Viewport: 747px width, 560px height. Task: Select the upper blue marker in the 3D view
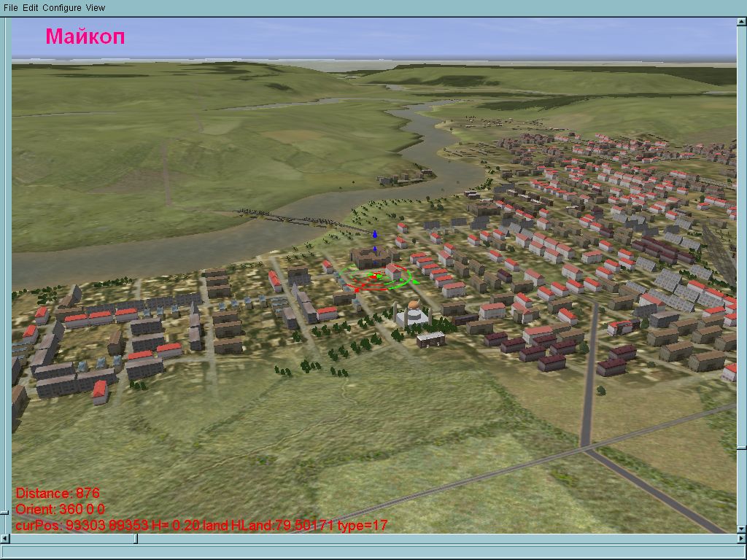tap(375, 234)
